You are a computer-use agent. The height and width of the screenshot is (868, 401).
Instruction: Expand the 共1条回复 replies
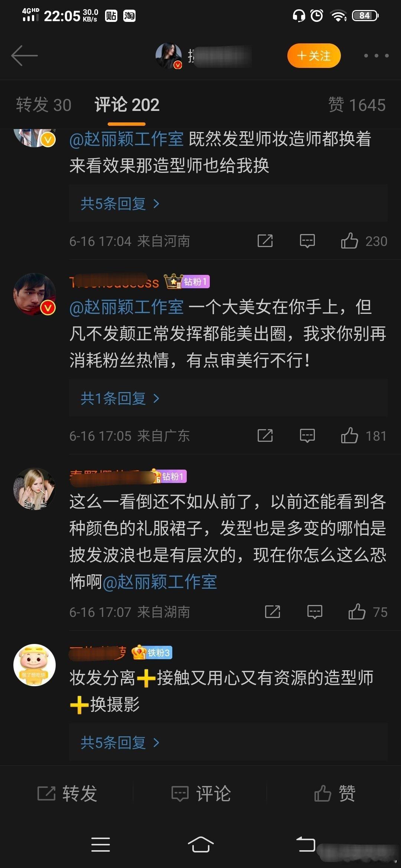click(x=120, y=398)
